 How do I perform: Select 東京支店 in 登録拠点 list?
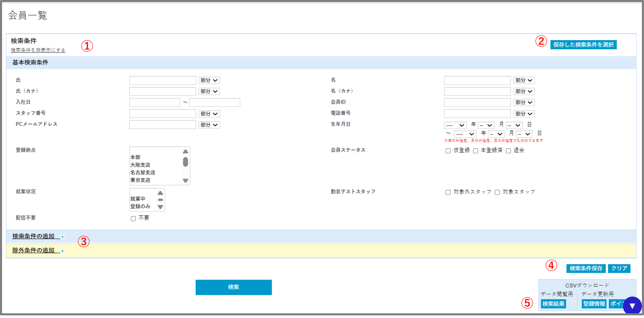tap(140, 180)
